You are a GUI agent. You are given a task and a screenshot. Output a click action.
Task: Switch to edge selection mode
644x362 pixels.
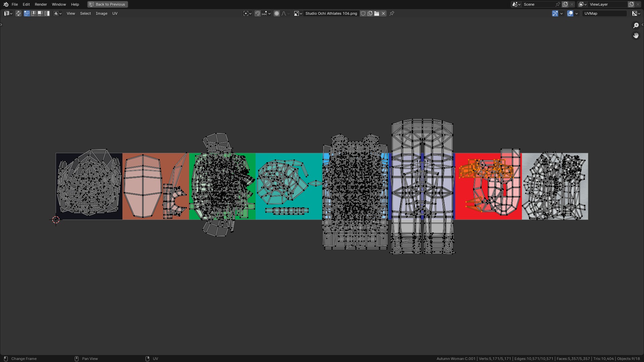34,13
